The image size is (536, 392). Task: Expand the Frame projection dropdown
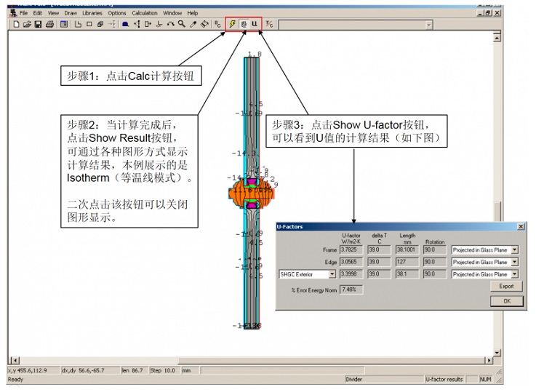point(514,250)
